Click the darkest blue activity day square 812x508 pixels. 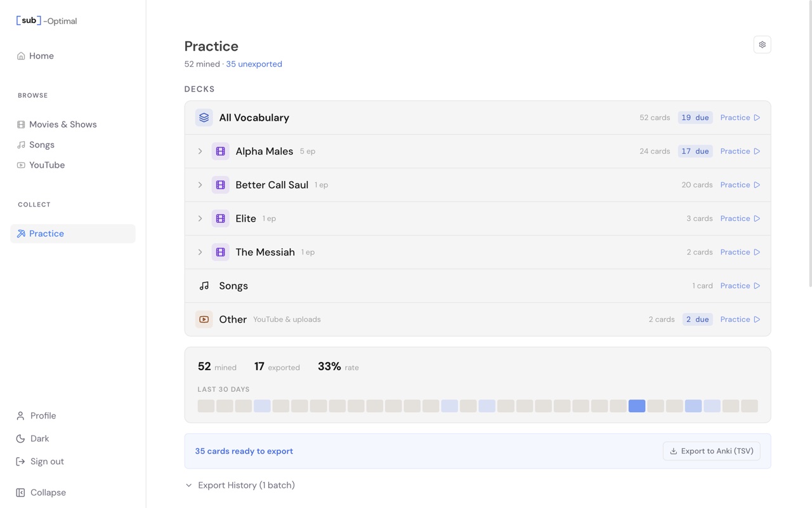tap(637, 406)
